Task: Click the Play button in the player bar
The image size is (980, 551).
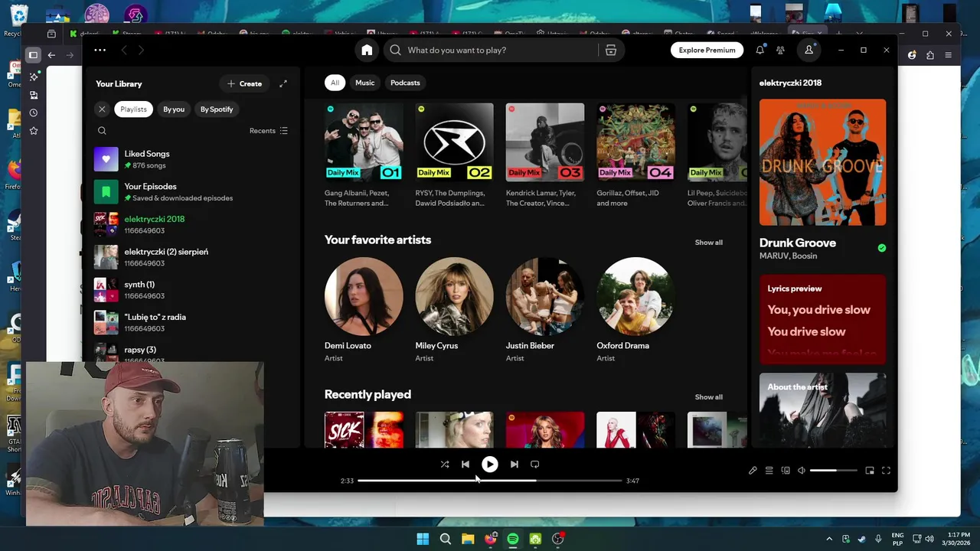Action: point(489,464)
